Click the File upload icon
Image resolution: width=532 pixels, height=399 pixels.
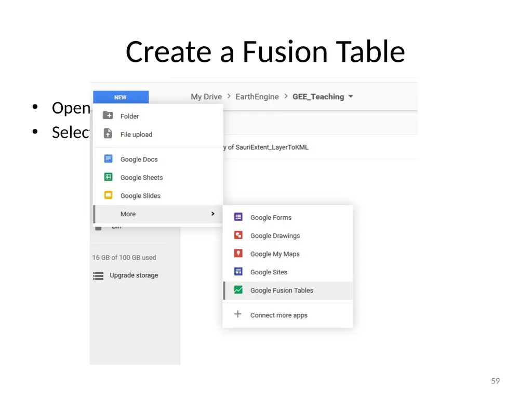108,134
